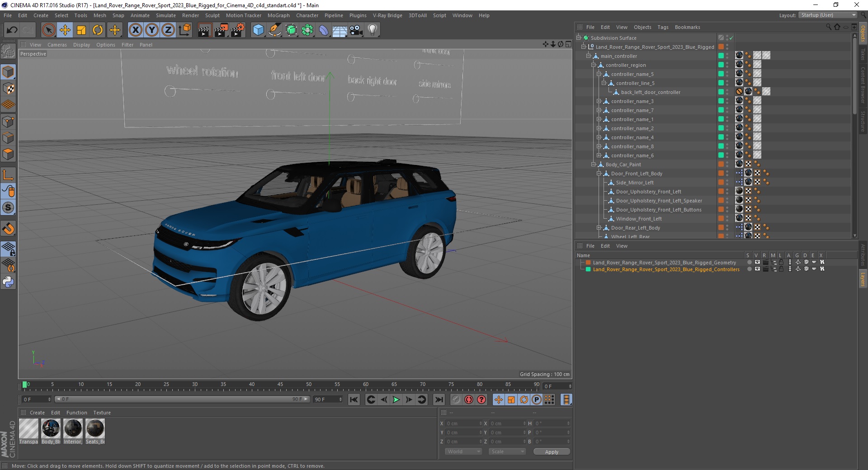Activate the Move tool in top toolbar
This screenshot has width=868, height=470.
tap(65, 30)
